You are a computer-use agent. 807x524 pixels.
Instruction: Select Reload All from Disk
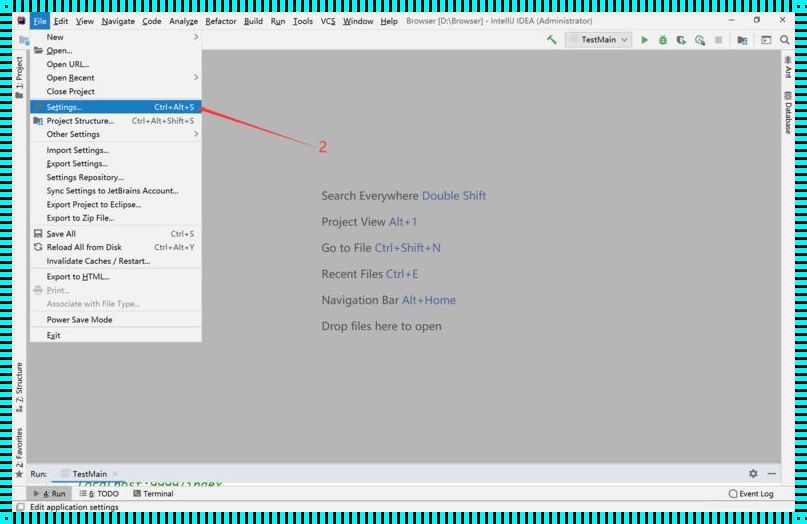[x=116, y=248]
